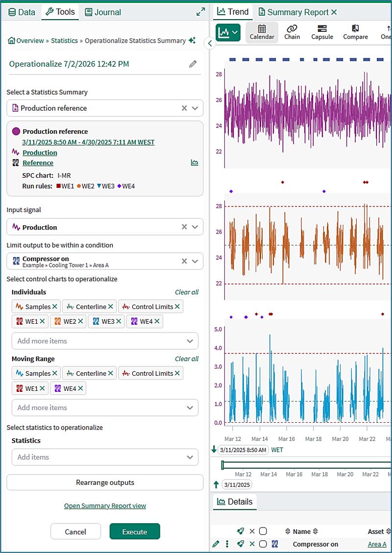Collapse the tools panel with the left chevron
The image size is (392, 553).
point(210,44)
